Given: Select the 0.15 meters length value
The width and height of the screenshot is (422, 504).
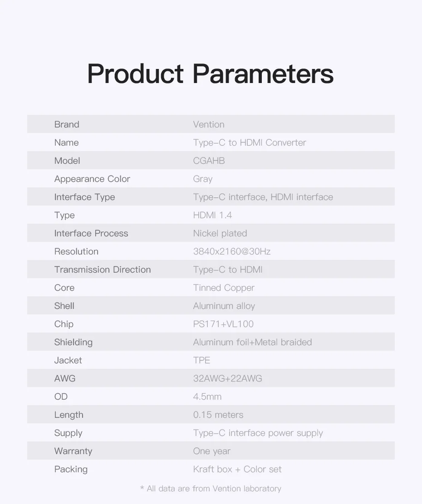Looking at the screenshot, I should click(218, 415).
